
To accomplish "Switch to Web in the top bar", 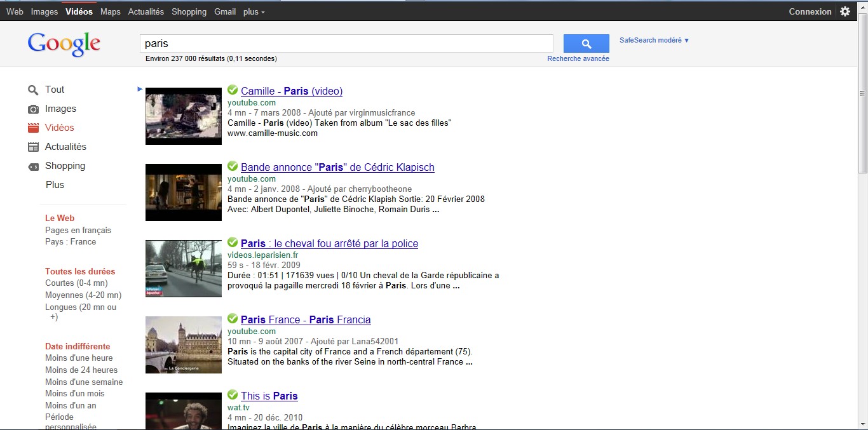I will [15, 11].
